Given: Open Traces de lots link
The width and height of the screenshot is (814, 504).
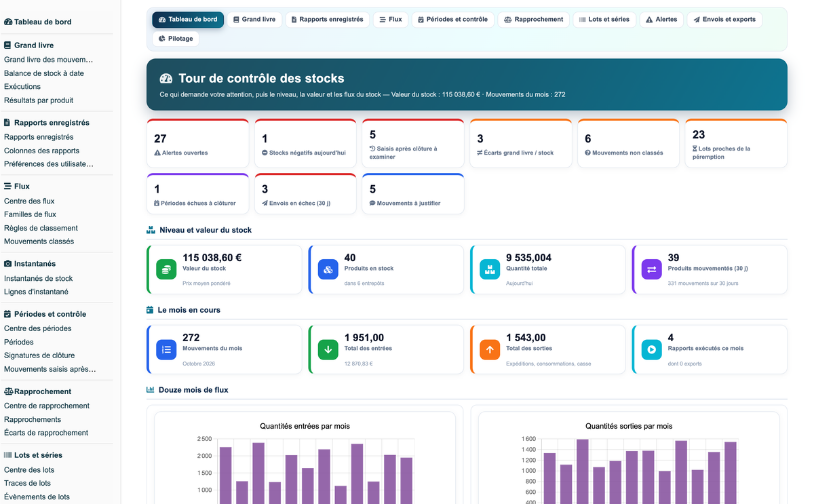Looking at the screenshot, I should pyautogui.click(x=27, y=483).
